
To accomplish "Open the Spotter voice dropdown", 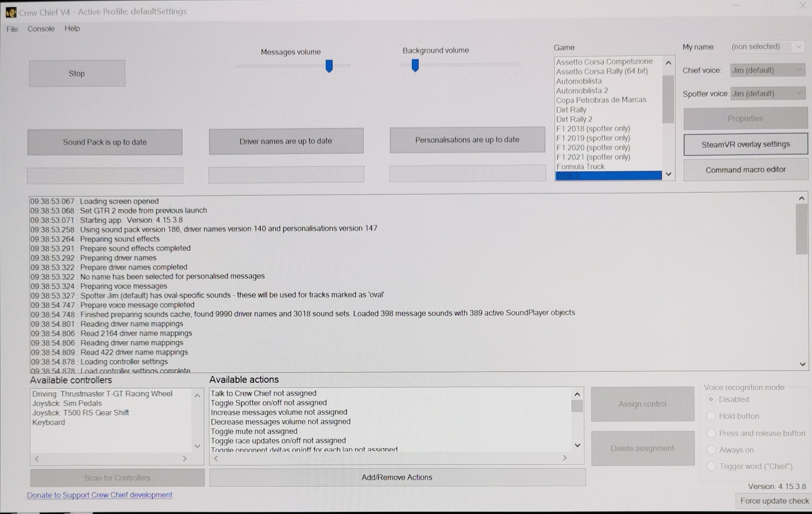I will click(768, 94).
